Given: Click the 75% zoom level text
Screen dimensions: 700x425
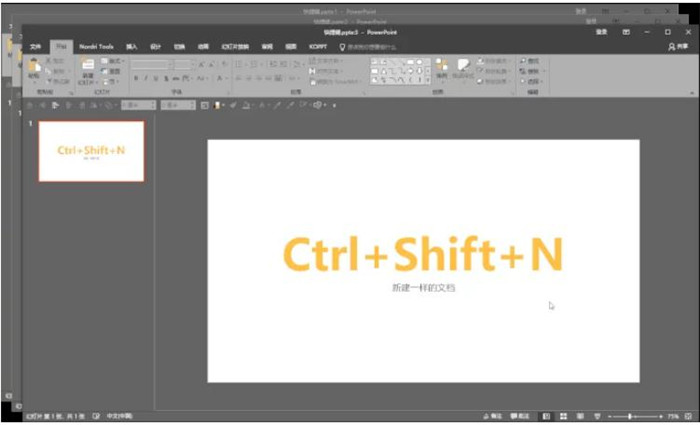Looking at the screenshot, I should (673, 416).
